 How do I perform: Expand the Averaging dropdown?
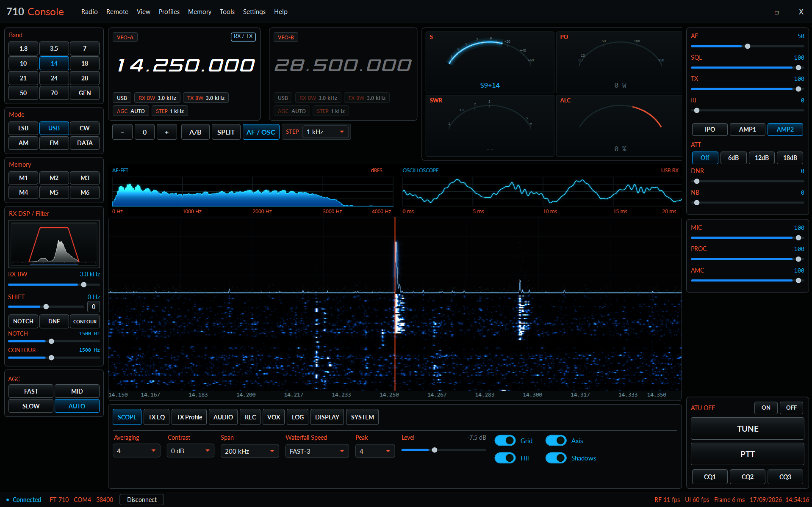pyautogui.click(x=136, y=451)
